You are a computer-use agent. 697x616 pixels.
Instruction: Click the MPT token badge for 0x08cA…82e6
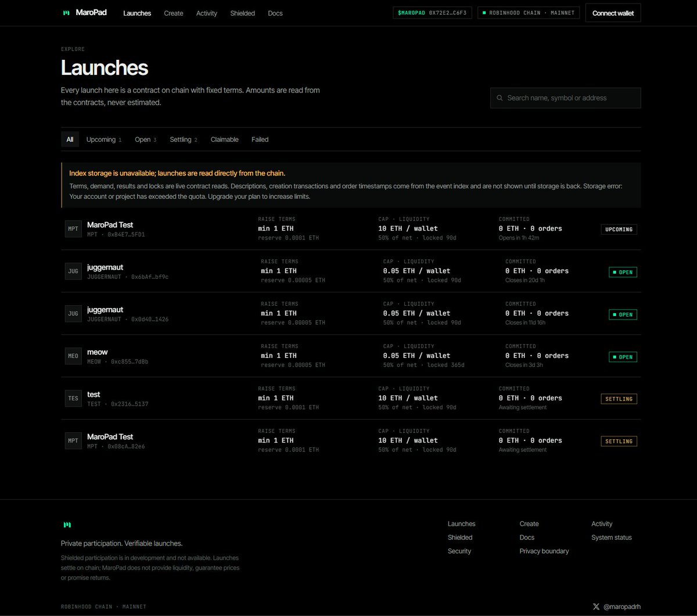(x=73, y=441)
